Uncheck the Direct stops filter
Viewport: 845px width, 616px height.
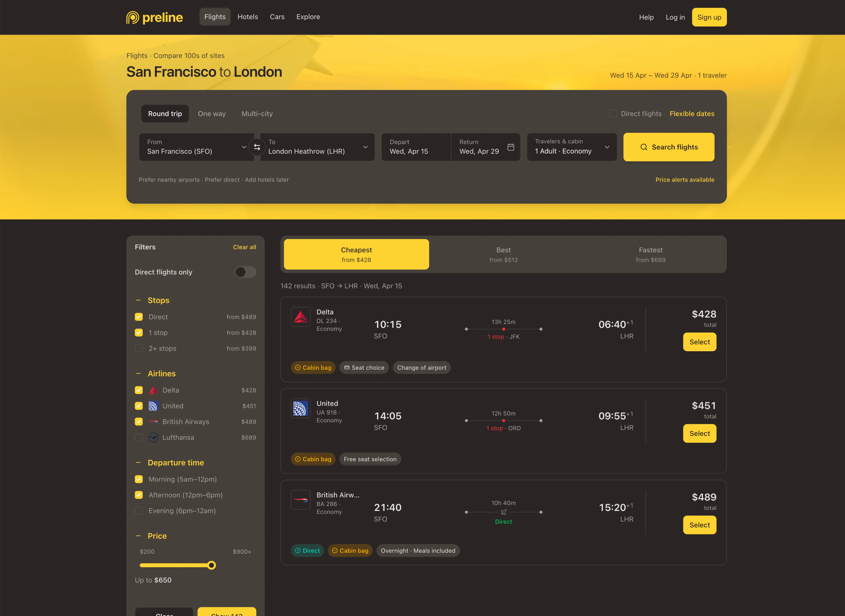139,317
